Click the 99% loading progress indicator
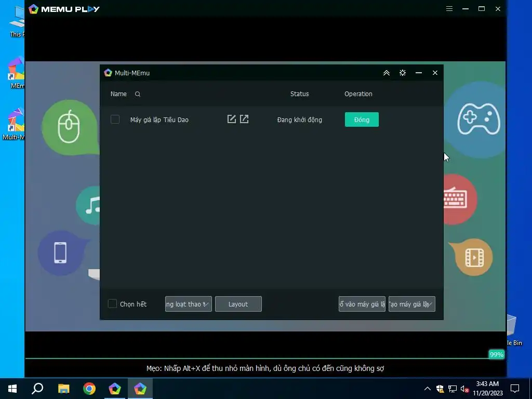This screenshot has width=532, height=399. [x=496, y=354]
